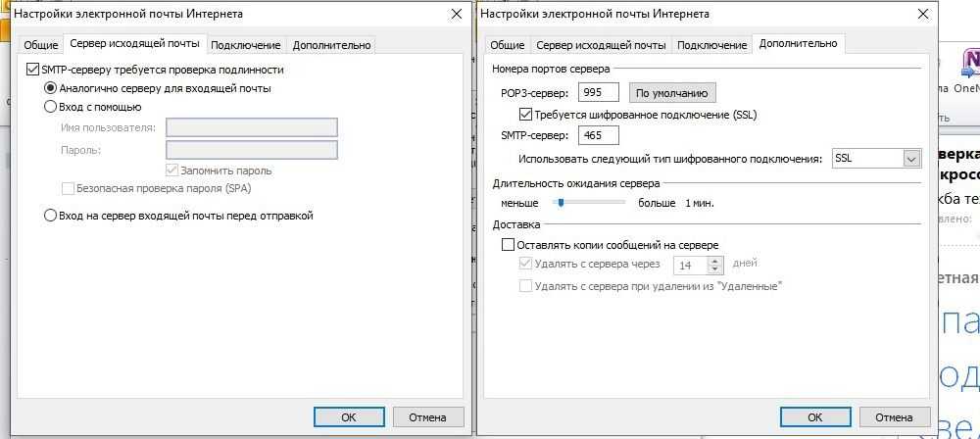Toggle SMTP server authentication required checkbox
This screenshot has width=980, height=439.
point(32,70)
